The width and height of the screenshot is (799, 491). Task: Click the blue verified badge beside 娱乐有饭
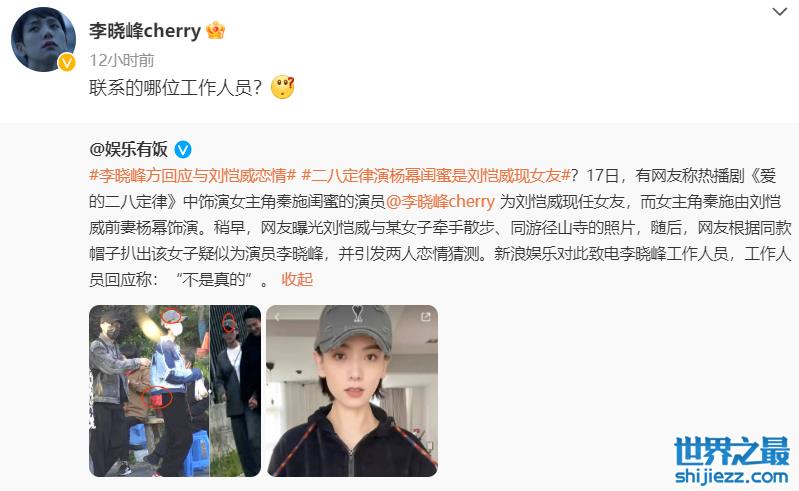point(183,150)
